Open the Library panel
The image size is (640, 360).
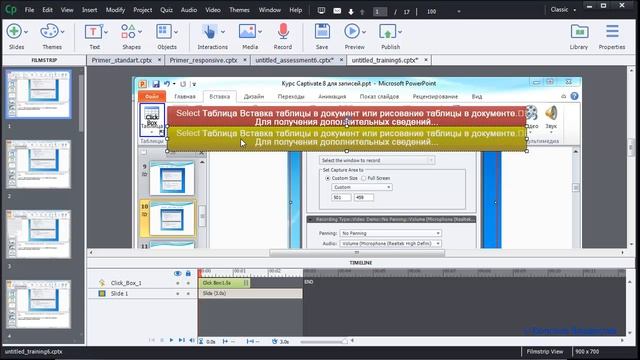[579, 31]
